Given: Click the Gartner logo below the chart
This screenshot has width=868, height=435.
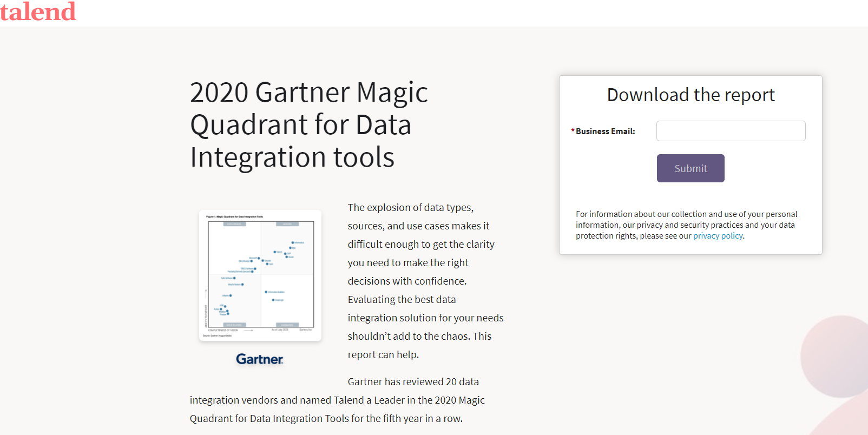Looking at the screenshot, I should coord(260,359).
